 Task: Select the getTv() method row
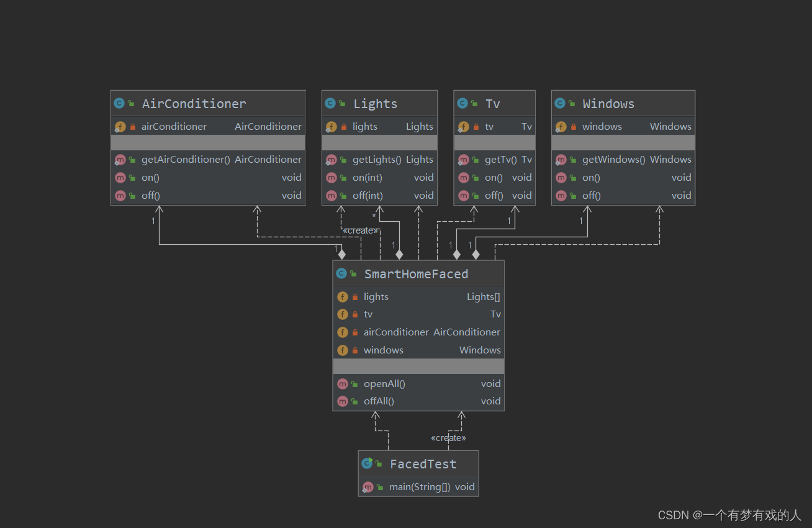pos(494,160)
